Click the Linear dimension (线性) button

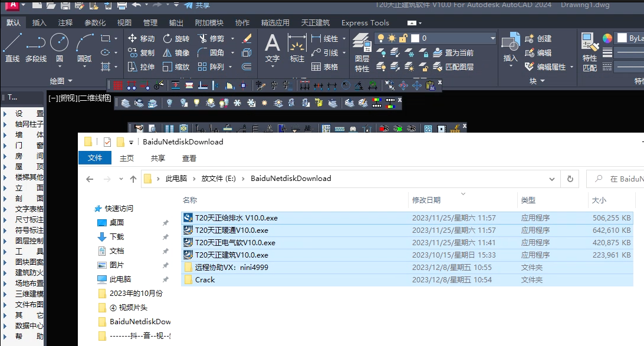pos(325,38)
